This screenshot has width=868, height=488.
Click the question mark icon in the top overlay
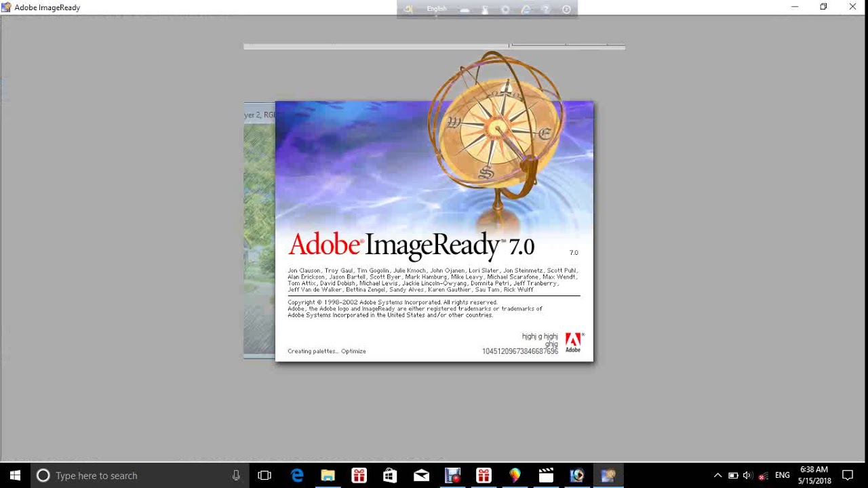[x=546, y=9]
